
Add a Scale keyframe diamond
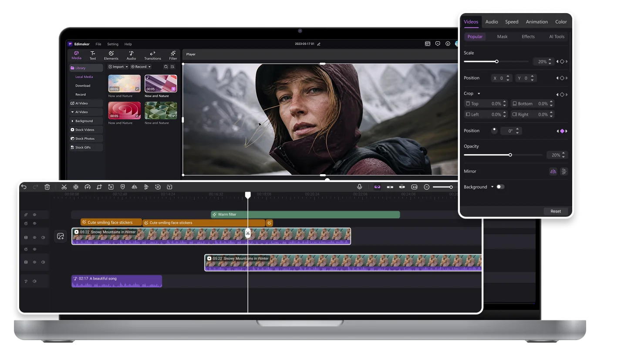coord(562,62)
